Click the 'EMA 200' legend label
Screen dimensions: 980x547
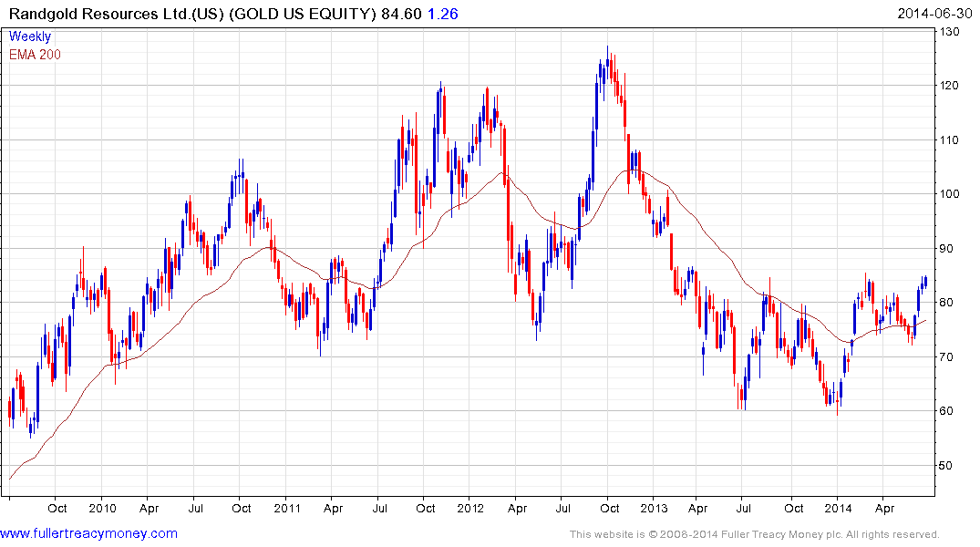coord(35,55)
